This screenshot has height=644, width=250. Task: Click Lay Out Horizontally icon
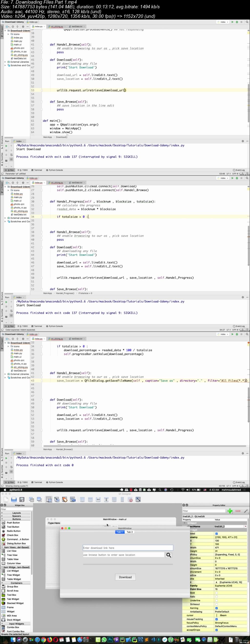tap(83, 500)
